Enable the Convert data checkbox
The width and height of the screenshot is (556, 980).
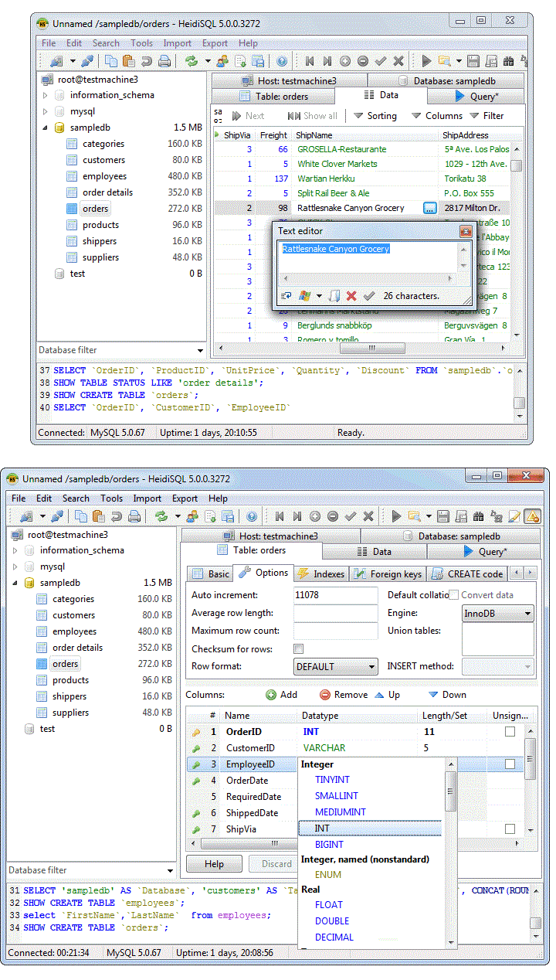454,595
